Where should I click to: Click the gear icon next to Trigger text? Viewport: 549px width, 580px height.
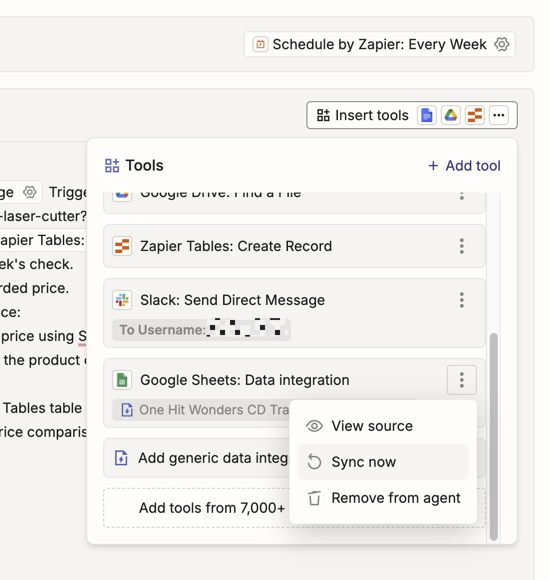click(30, 192)
